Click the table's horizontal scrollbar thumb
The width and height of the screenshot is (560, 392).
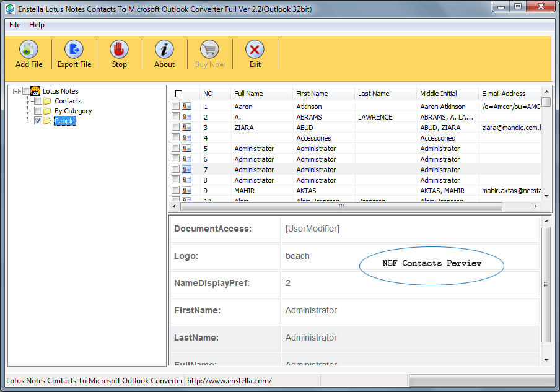pyautogui.click(x=341, y=206)
